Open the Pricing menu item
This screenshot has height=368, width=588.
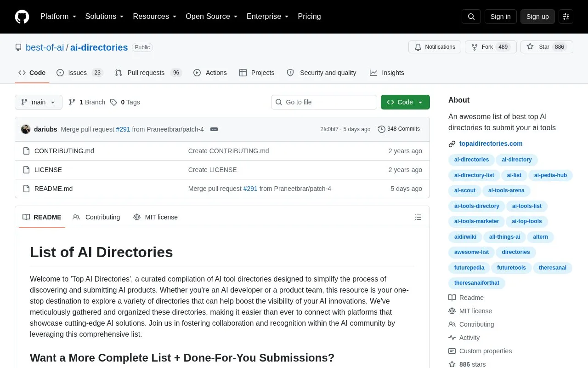309,17
